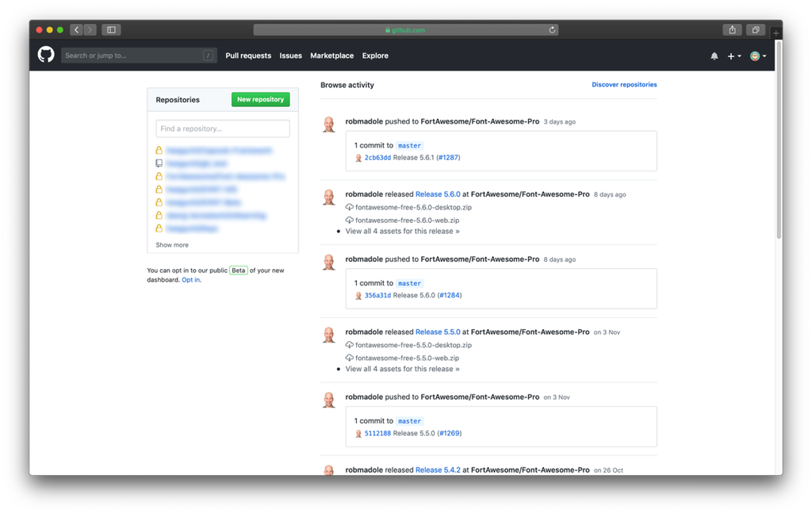812x514 pixels.
Task: Open Issues in the top navigation
Action: (290, 56)
